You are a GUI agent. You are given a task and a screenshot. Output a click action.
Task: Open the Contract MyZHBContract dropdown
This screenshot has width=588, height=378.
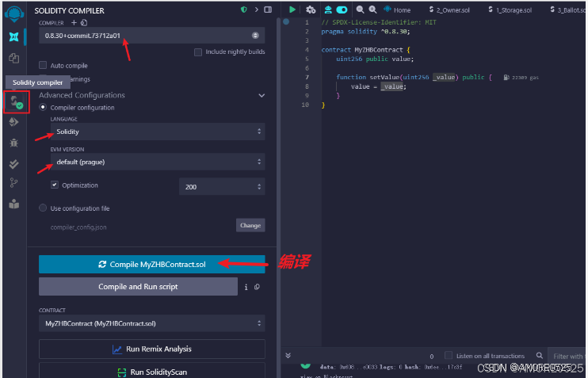click(x=152, y=323)
